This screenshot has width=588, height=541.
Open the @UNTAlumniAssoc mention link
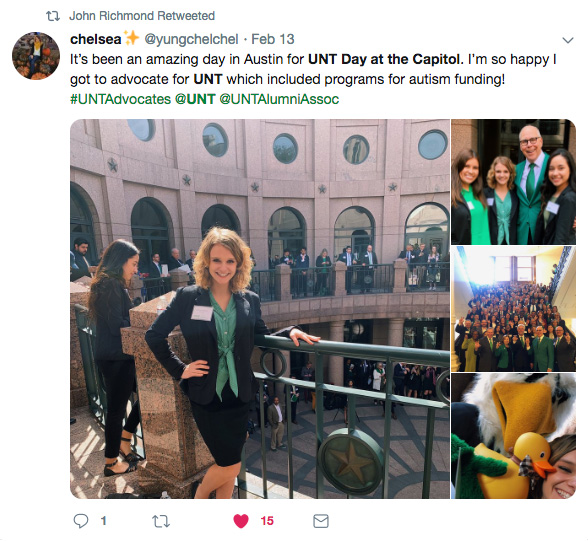coord(279,99)
